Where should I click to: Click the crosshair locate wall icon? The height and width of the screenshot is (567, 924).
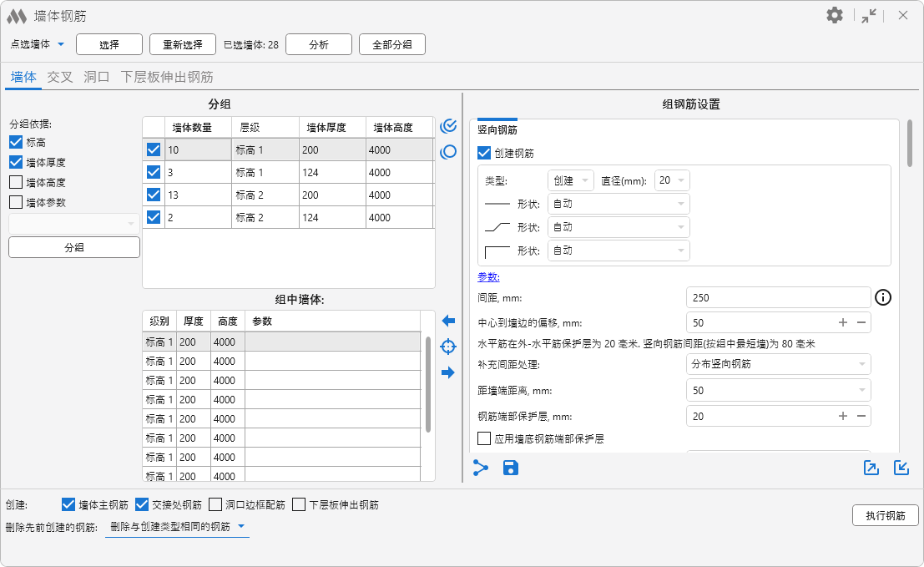[448, 347]
